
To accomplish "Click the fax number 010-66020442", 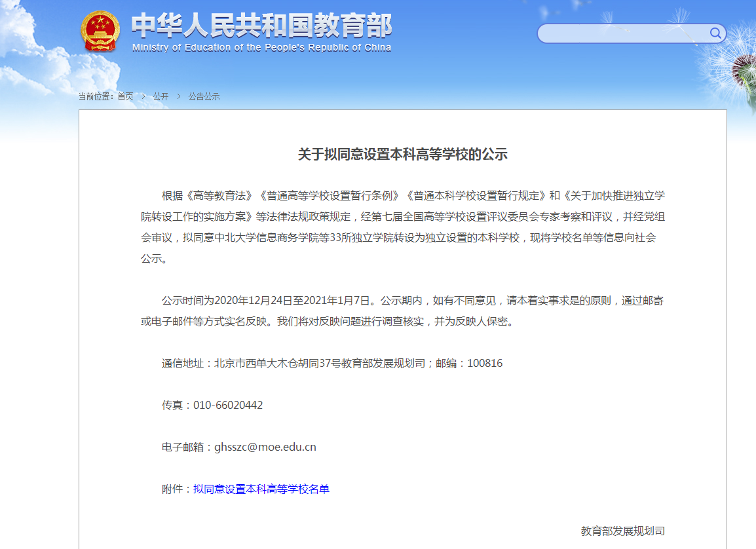I will 228,406.
